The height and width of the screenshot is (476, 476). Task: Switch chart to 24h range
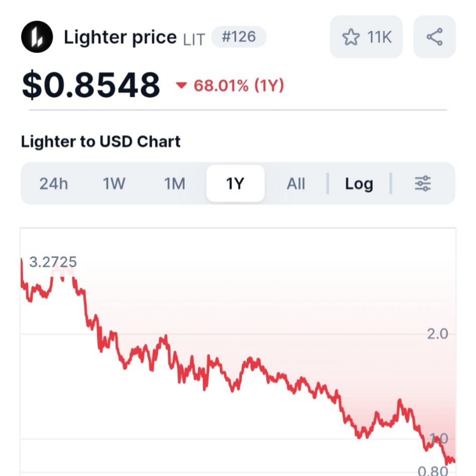click(54, 184)
